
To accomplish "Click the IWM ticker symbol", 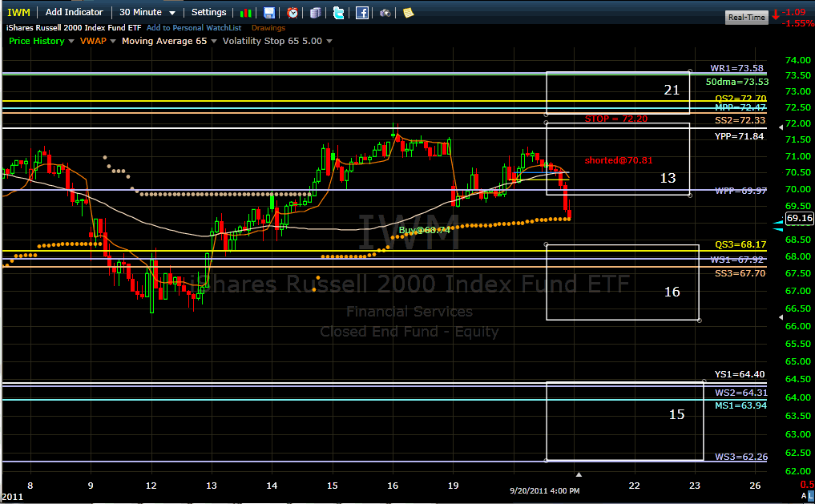I will pos(18,12).
